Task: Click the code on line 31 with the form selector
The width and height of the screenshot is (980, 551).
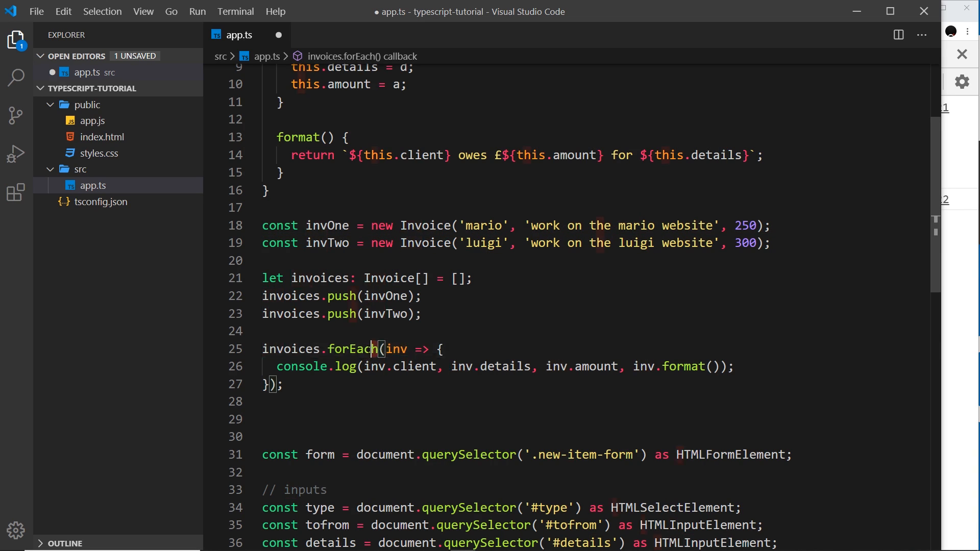Action: pyautogui.click(x=527, y=455)
